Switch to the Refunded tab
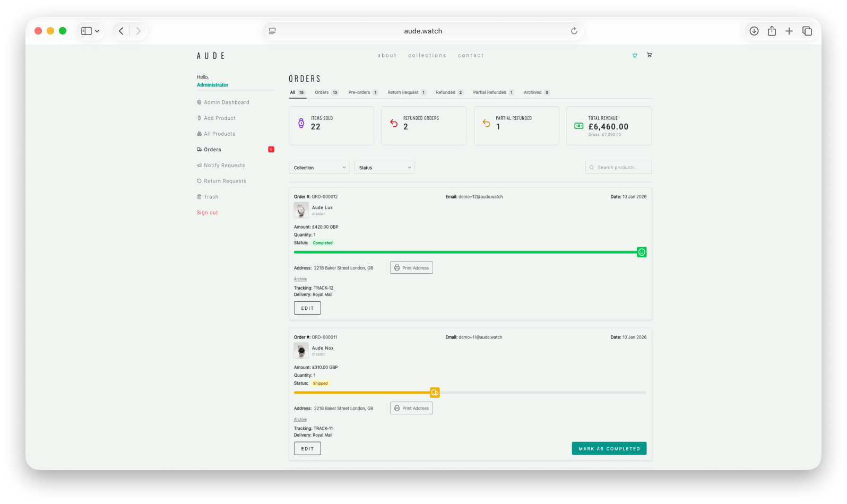 (x=450, y=92)
